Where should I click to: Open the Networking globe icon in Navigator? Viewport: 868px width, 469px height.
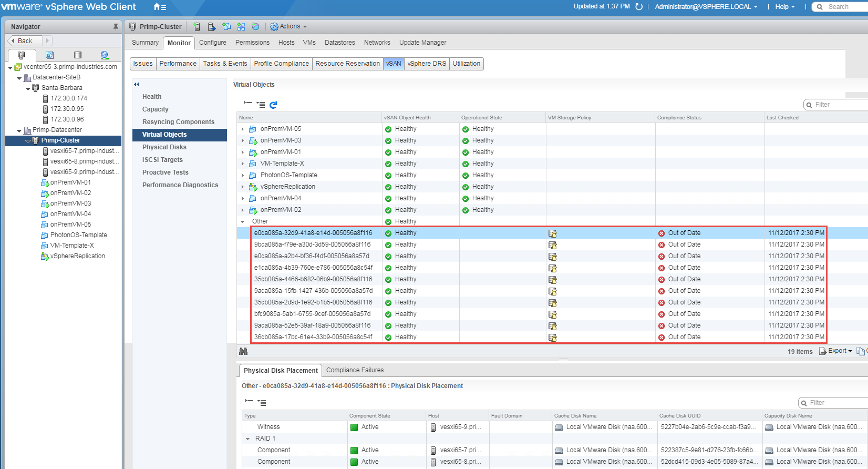point(105,55)
